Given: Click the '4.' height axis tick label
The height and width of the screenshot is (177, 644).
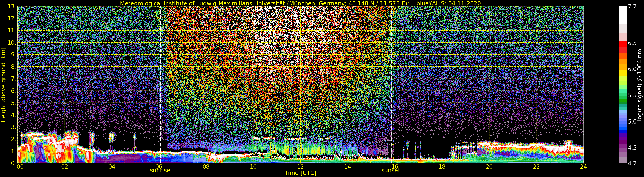Looking at the screenshot, I should tap(13, 115).
